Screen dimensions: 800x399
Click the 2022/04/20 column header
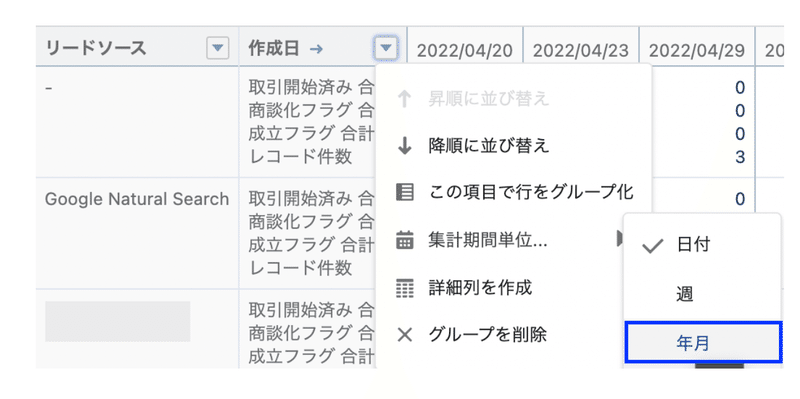point(465,50)
